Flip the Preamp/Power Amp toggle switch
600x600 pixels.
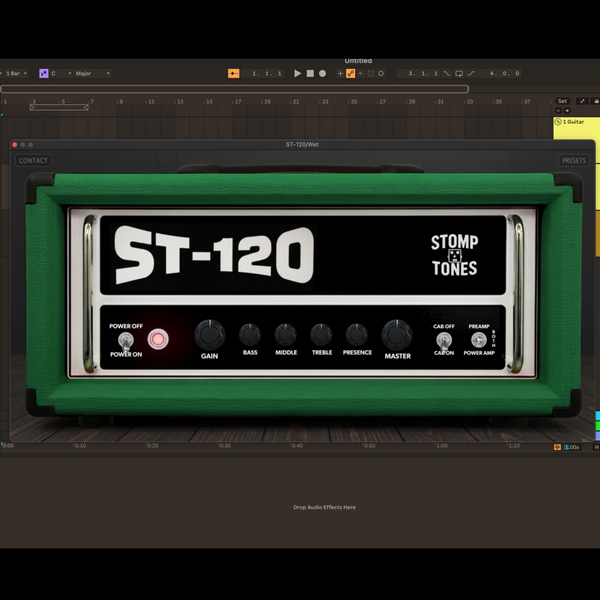[479, 340]
